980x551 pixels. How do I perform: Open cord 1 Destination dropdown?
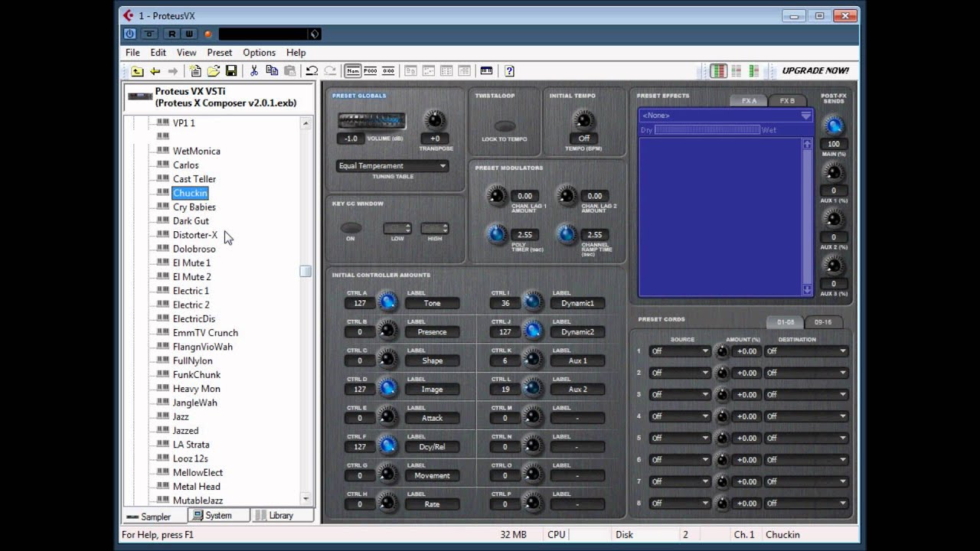click(x=807, y=351)
